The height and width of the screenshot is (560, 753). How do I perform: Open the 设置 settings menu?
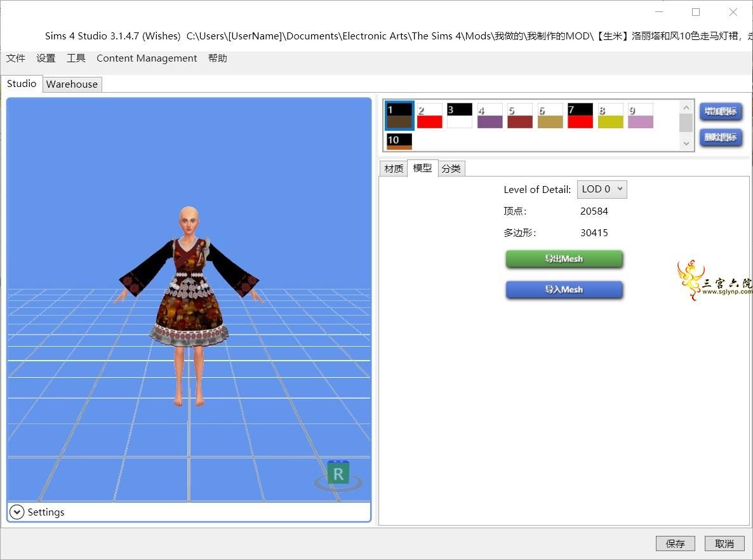(46, 58)
